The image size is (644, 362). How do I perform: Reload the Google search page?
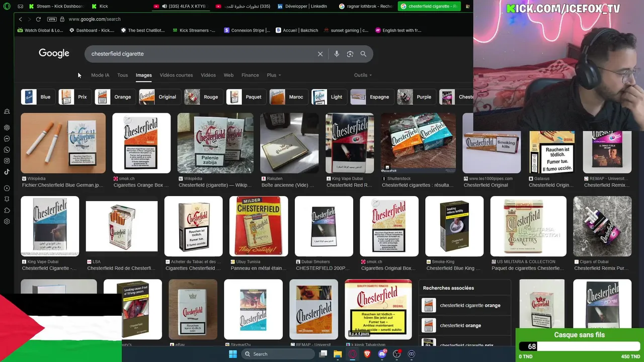tap(38, 19)
